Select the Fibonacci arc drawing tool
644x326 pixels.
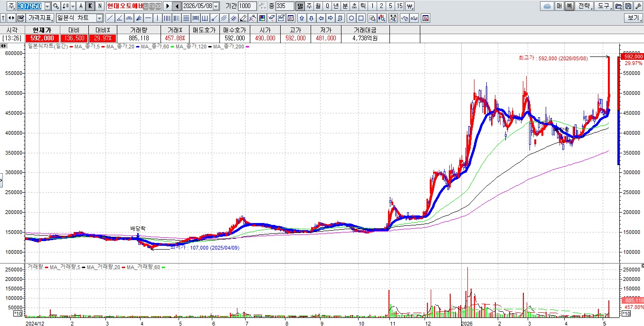tap(129, 18)
